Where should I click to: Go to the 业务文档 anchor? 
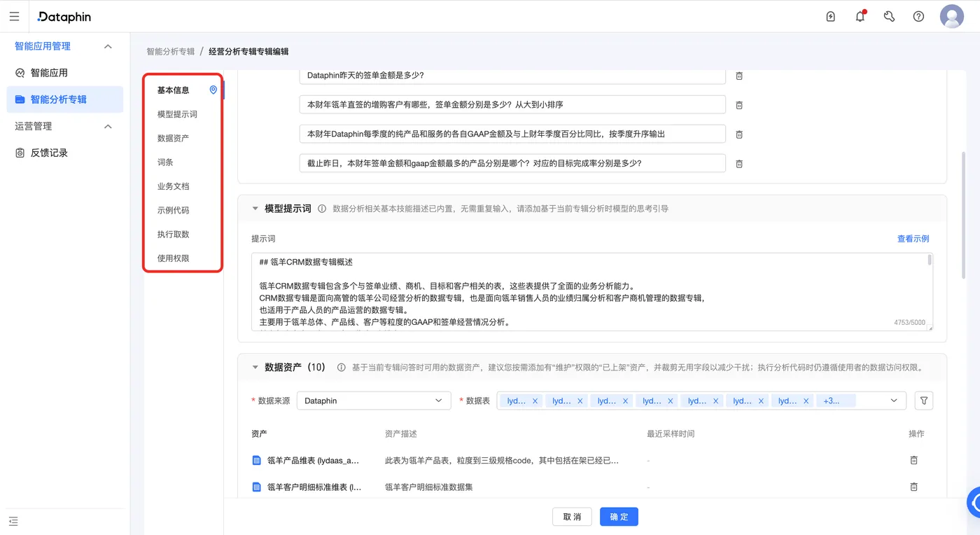tap(173, 186)
